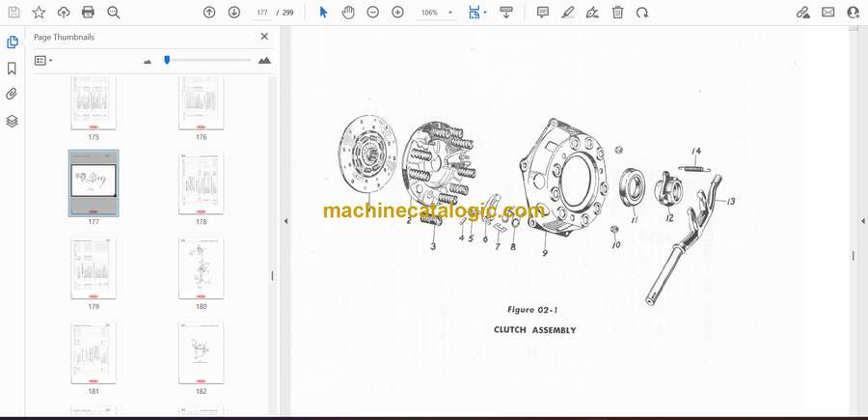This screenshot has height=420, width=868.
Task: Zoom in with the plus icon
Action: (397, 13)
